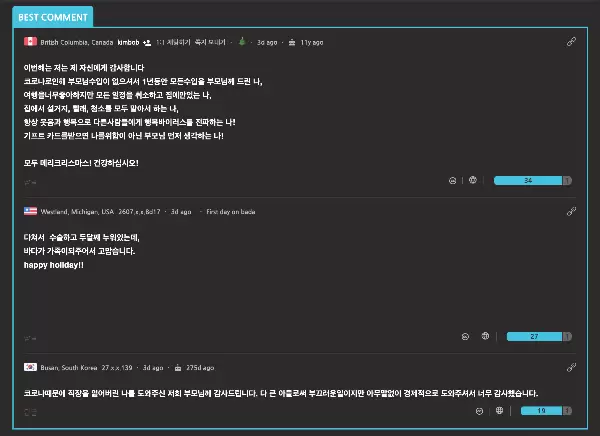Click send-message link before the tree badge
This screenshot has height=436, width=600.
tap(210, 42)
